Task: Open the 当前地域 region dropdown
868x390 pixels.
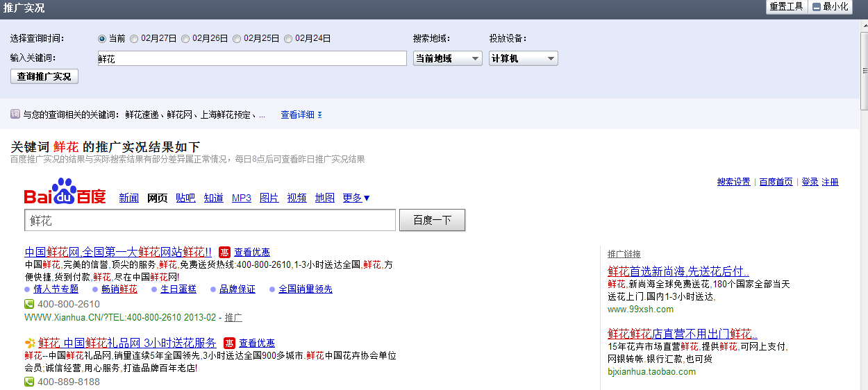Action: (x=447, y=59)
